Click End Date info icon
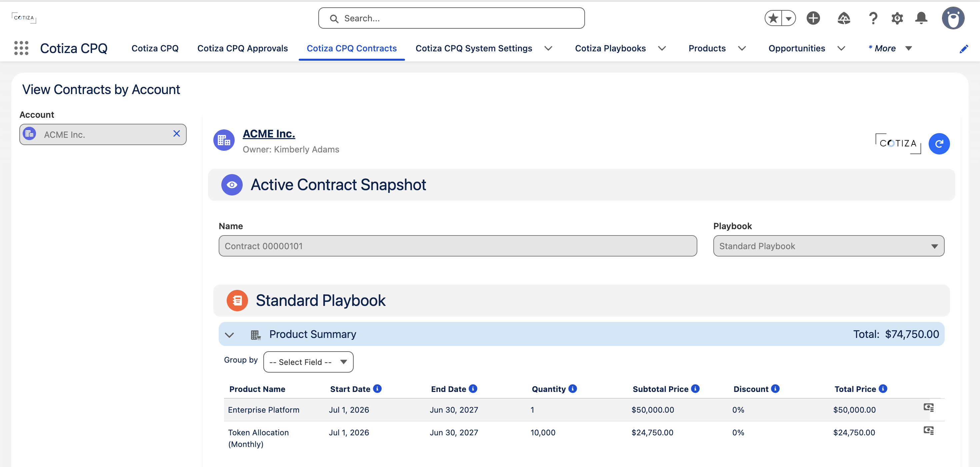Image resolution: width=980 pixels, height=467 pixels. click(473, 389)
